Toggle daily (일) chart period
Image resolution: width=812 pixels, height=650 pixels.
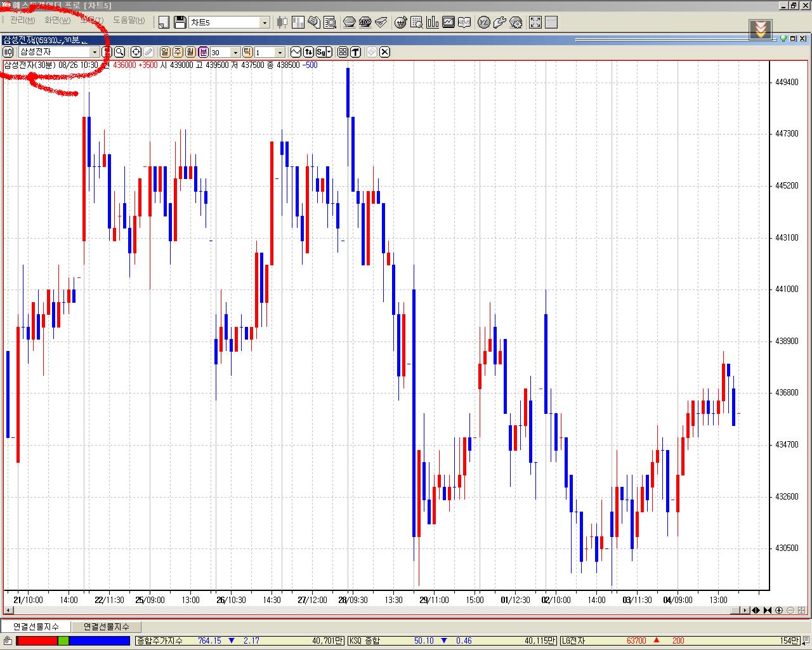[165, 52]
